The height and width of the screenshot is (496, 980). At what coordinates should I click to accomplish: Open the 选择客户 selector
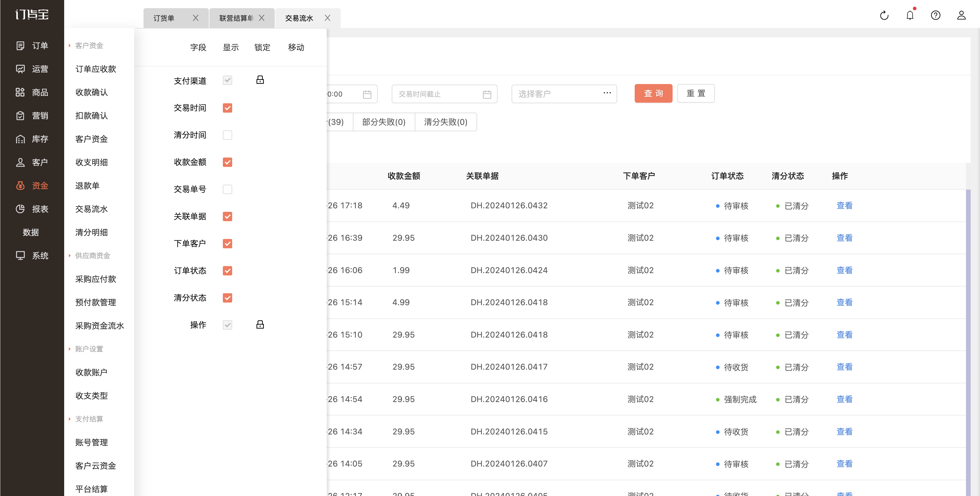click(564, 94)
